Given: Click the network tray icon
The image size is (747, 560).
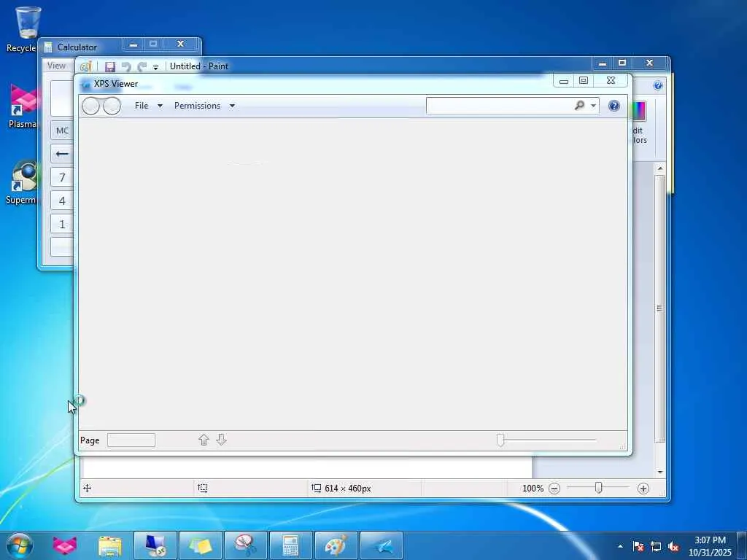Looking at the screenshot, I should (x=656, y=546).
